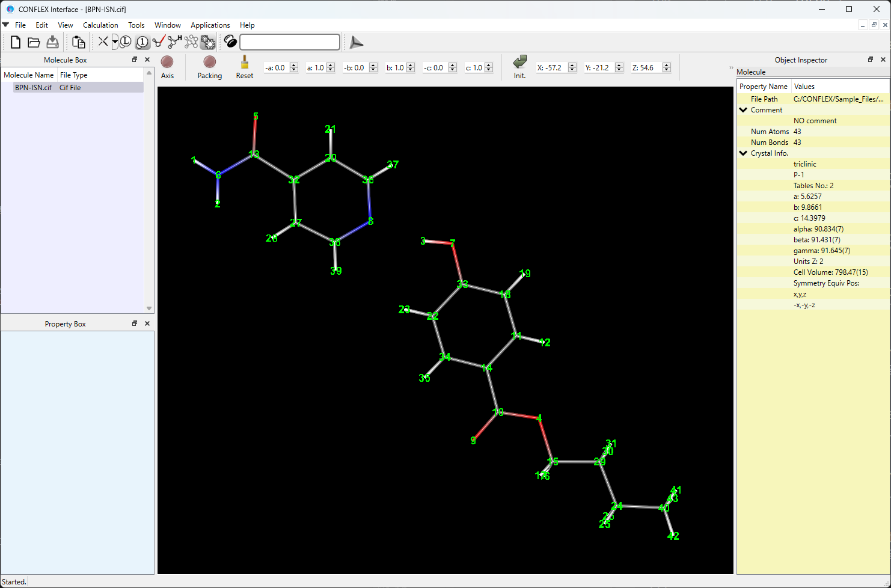Click the double gears settings icon
Viewport: 891px width, 588px height.
coord(208,42)
